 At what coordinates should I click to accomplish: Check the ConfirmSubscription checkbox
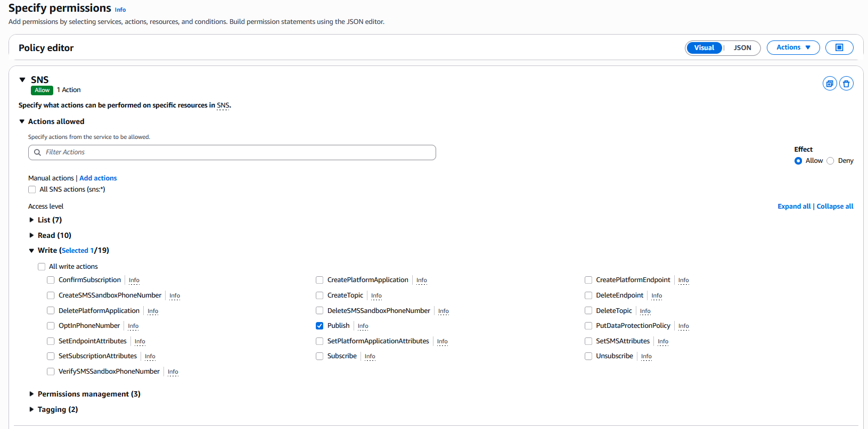coord(51,280)
